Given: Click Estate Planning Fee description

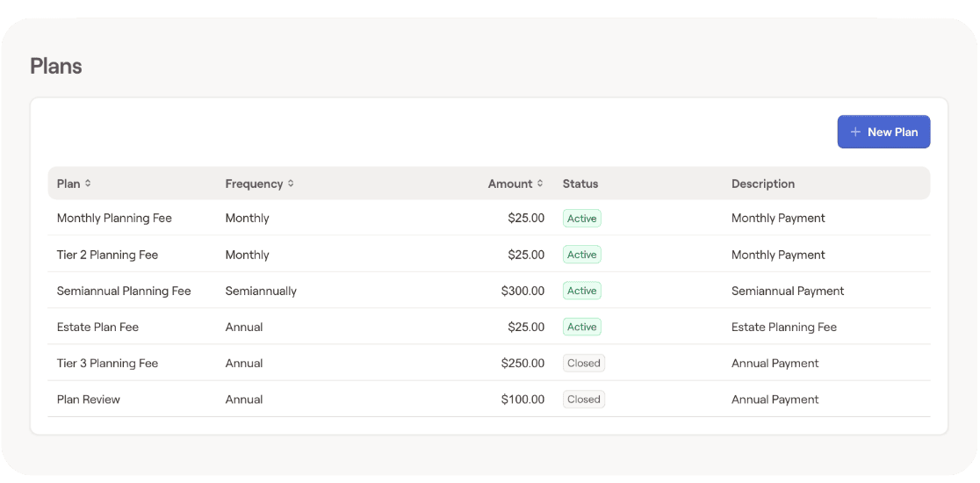Looking at the screenshot, I should point(784,328).
